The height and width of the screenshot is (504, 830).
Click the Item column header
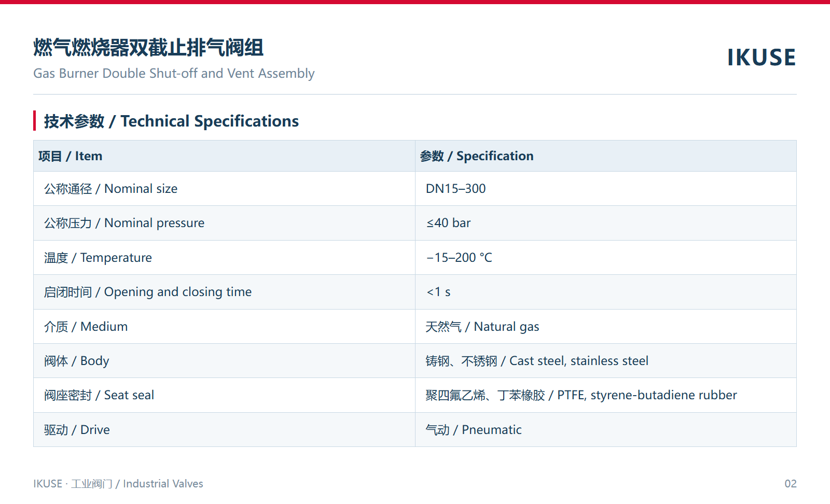coord(224,156)
